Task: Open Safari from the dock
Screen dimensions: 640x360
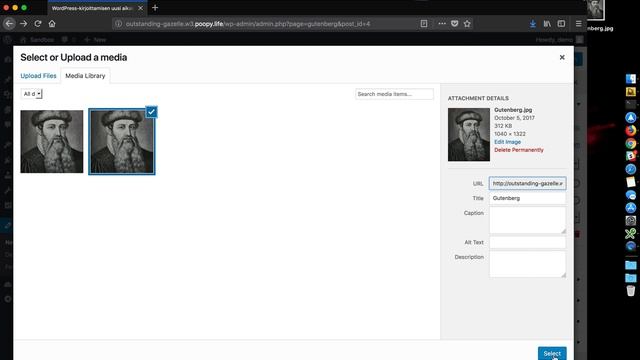Action: (631, 169)
